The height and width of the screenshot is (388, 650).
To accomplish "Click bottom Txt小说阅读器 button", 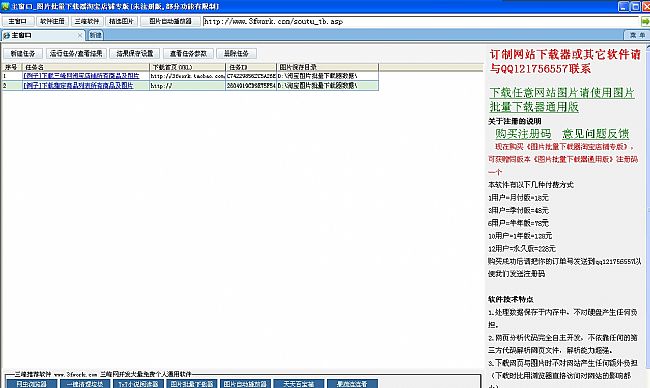I will pos(138,384).
